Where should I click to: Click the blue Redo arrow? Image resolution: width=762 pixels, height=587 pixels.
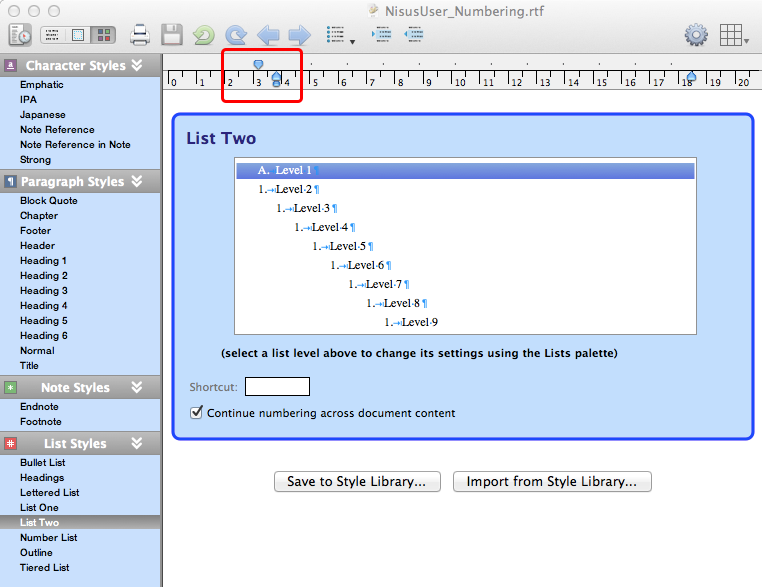point(236,35)
